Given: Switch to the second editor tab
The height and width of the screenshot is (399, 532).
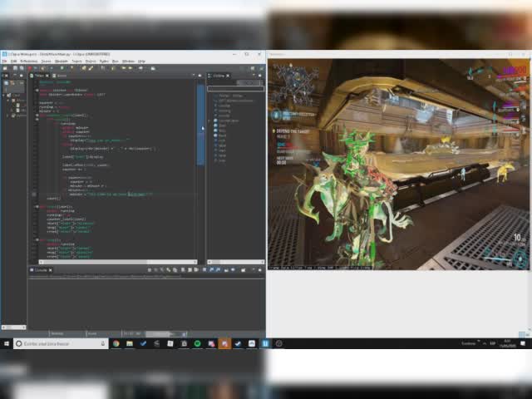Looking at the screenshot, I should 60,76.
